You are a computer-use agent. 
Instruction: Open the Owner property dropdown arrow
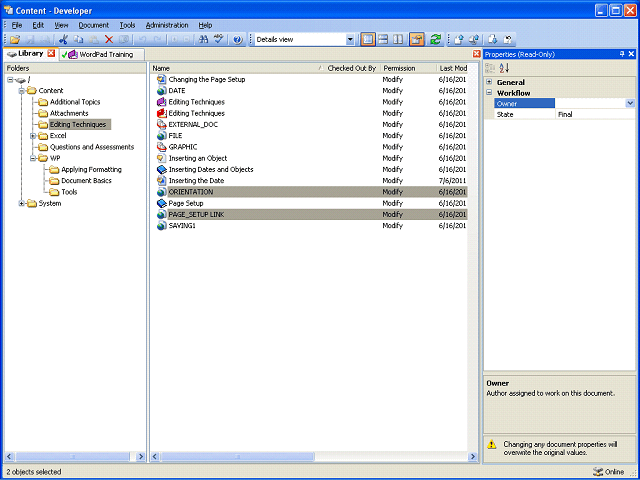point(630,104)
